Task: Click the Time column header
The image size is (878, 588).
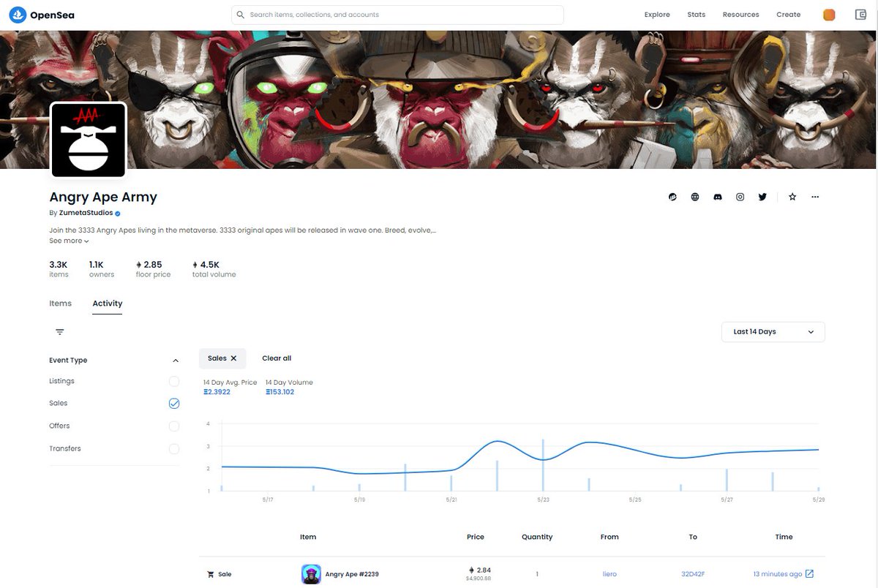Action: coord(784,537)
